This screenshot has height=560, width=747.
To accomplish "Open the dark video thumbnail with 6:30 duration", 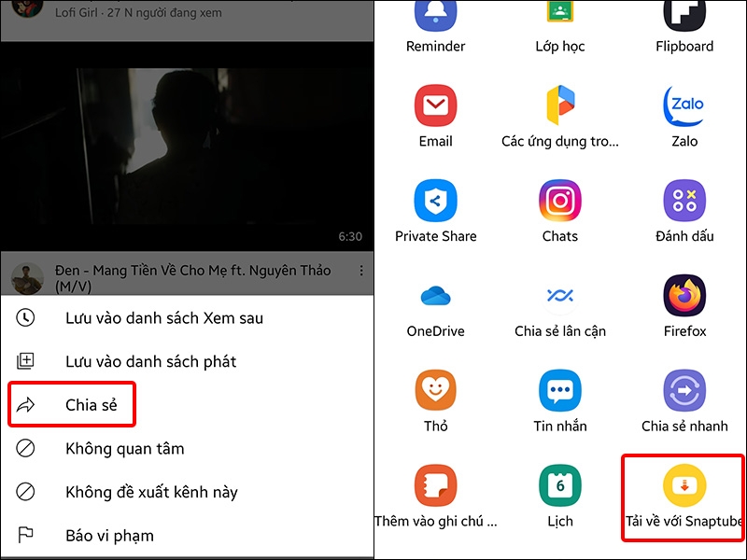I will pos(187,147).
